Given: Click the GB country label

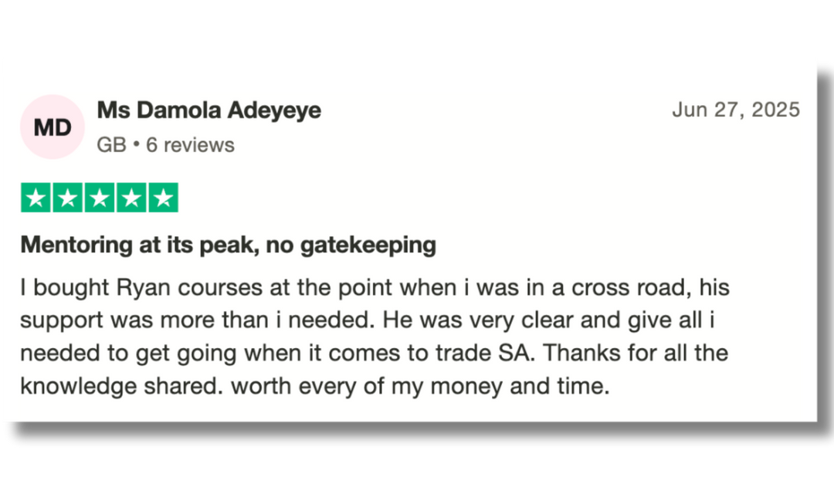Looking at the screenshot, I should pyautogui.click(x=111, y=144).
